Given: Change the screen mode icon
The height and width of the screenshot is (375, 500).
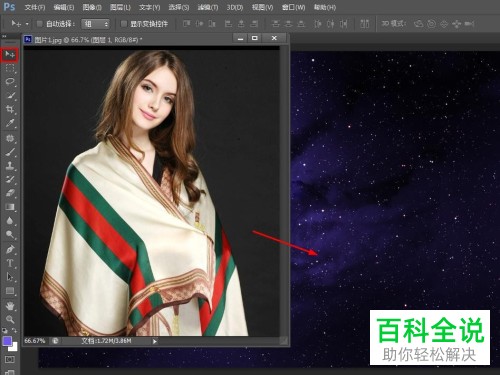Looking at the screenshot, I should (x=10, y=372).
